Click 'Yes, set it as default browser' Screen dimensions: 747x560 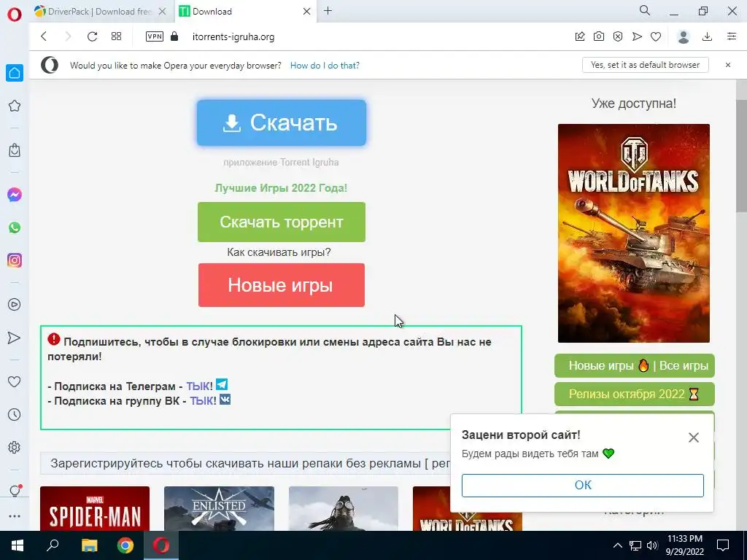coord(645,65)
